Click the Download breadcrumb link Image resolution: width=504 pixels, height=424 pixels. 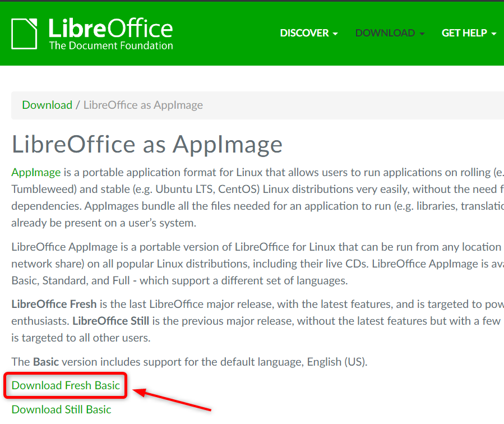tap(47, 105)
